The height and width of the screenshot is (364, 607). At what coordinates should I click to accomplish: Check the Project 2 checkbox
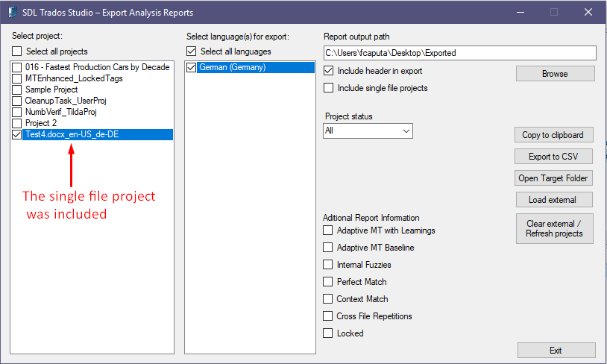click(x=16, y=124)
